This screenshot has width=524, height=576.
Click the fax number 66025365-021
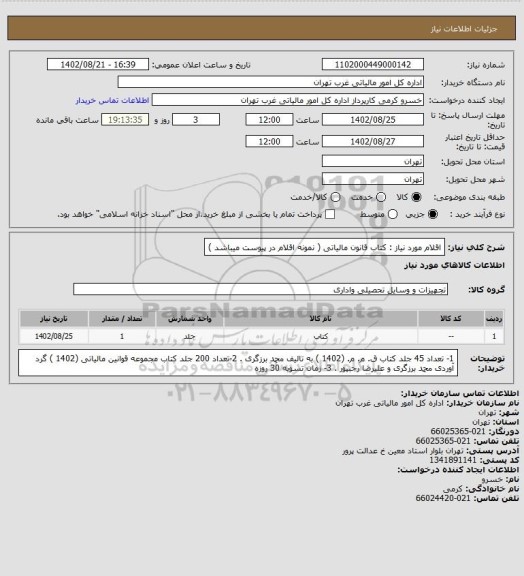click(x=458, y=431)
